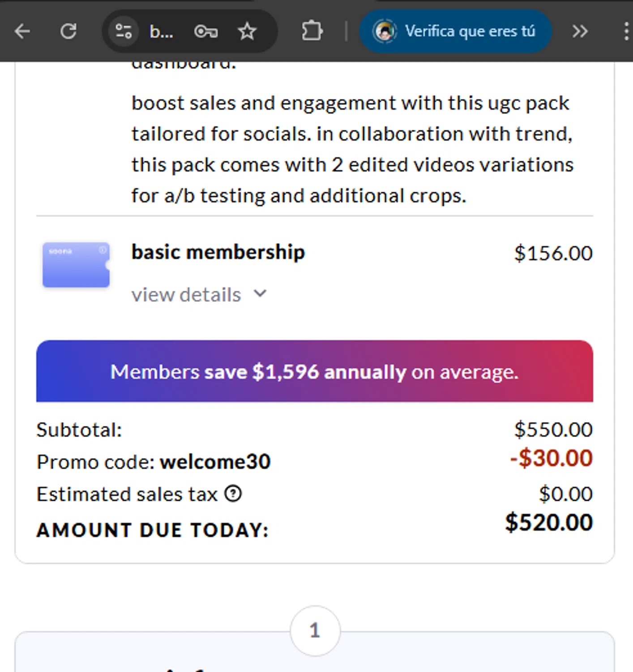Show more toolbar items chevron
The width and height of the screenshot is (633, 672).
pos(580,31)
